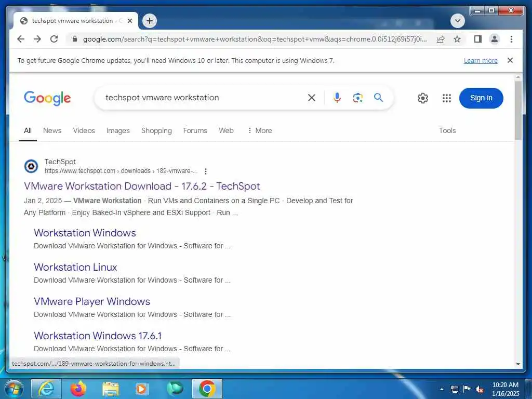Click the browser forward arrow
Image resolution: width=532 pixels, height=399 pixels.
(x=37, y=39)
